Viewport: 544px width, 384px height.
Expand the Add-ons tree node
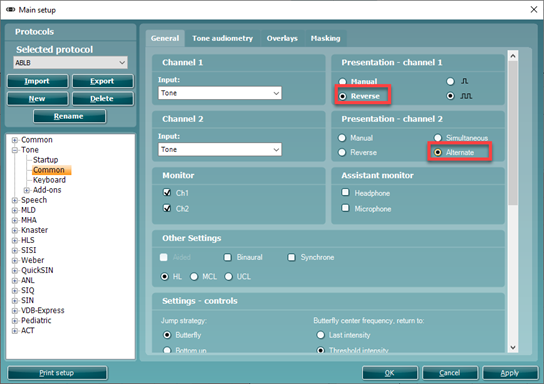[26, 190]
